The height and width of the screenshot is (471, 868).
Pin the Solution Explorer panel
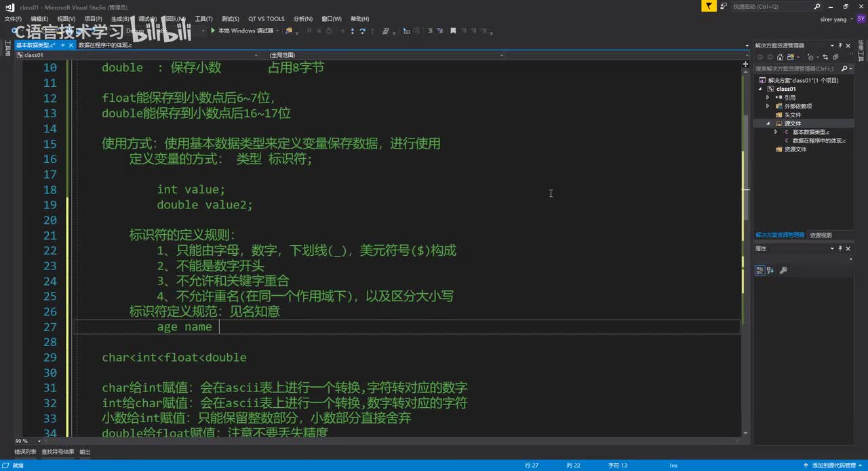point(840,45)
